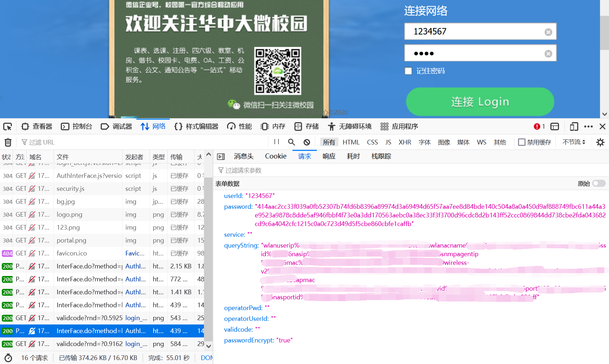Open the 栈跟踪 stack trace tab
Viewport: 609px width, 364px height.
pyautogui.click(x=381, y=156)
